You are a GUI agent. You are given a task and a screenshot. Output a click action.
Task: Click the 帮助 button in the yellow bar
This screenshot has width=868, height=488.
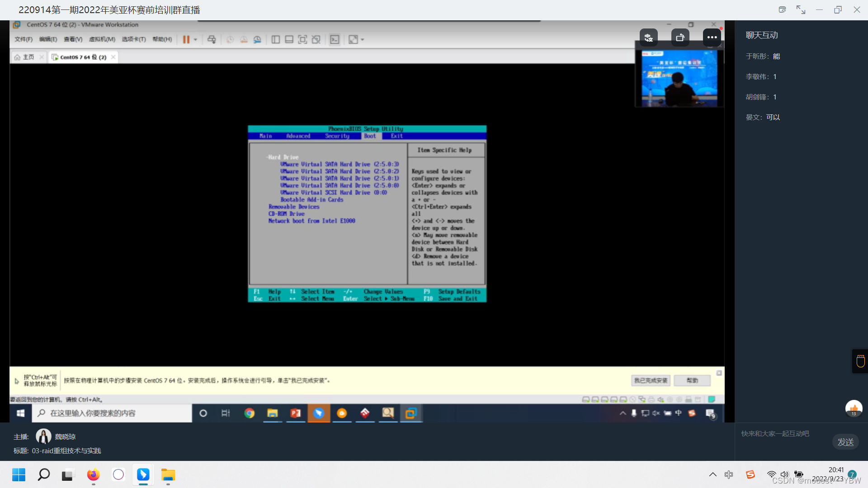tap(692, 380)
